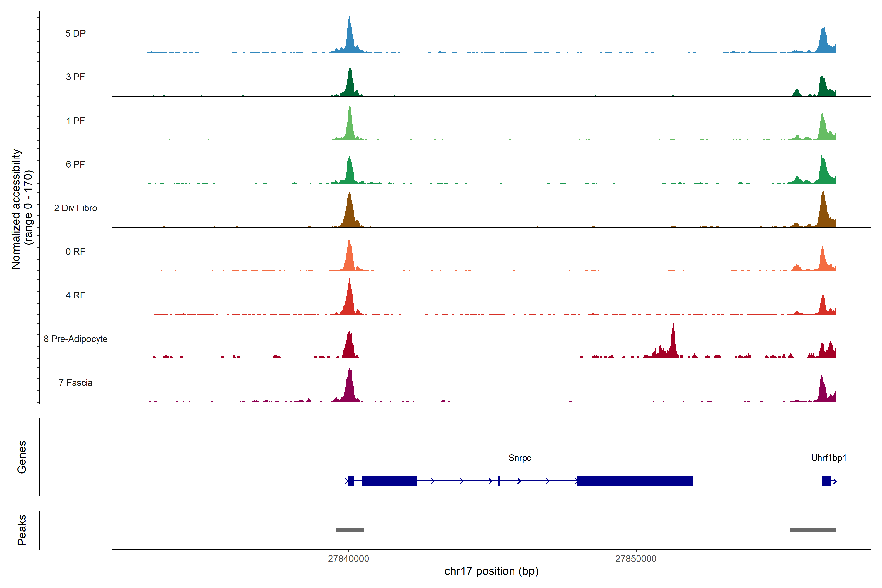Click the small middle exon of Snrpc
Viewport: 882px width, 588px height.
tap(499, 481)
